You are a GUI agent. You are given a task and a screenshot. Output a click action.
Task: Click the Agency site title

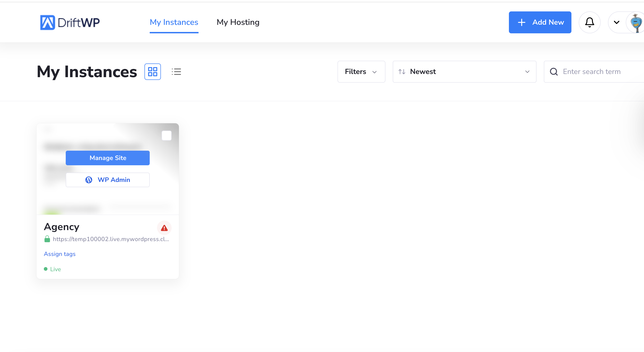62,227
